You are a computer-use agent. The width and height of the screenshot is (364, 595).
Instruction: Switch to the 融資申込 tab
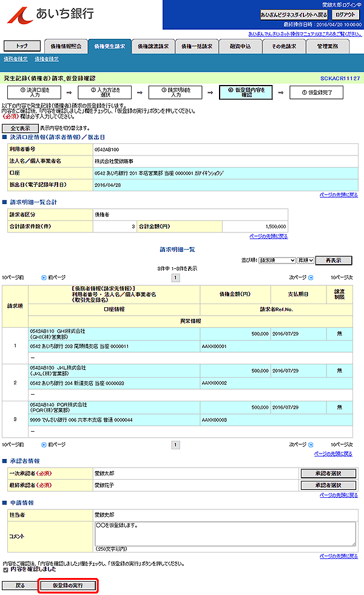(240, 46)
